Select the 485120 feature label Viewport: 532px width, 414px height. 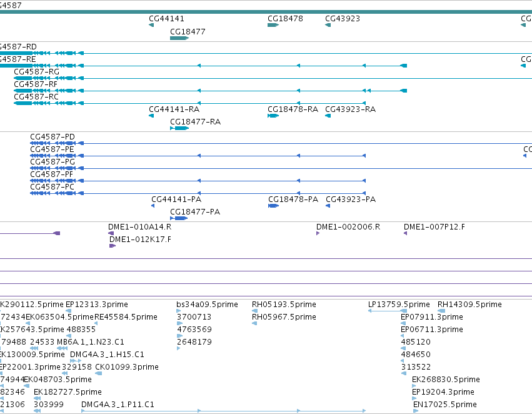(x=416, y=341)
